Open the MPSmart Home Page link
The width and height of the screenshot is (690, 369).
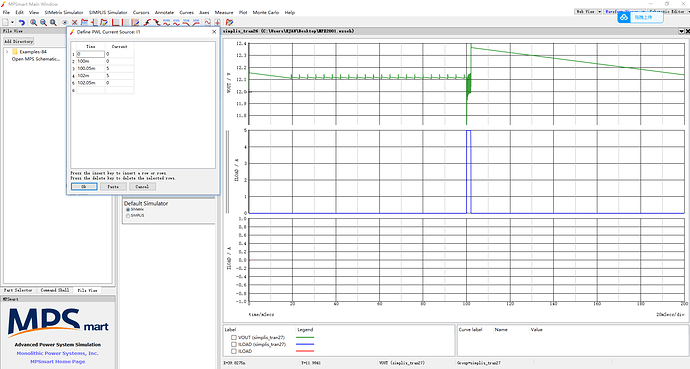click(57, 362)
